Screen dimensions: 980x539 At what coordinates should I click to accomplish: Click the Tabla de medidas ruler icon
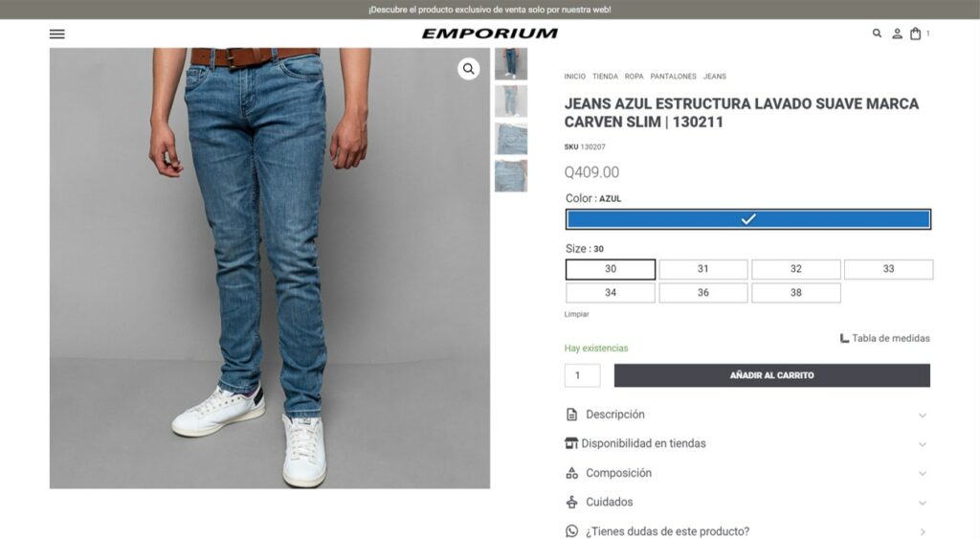[x=844, y=338]
